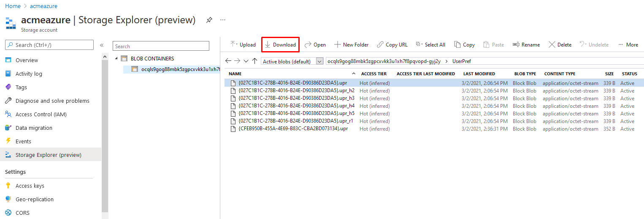
Task: Open the ellipsis menu beside title
Action: [223, 20]
